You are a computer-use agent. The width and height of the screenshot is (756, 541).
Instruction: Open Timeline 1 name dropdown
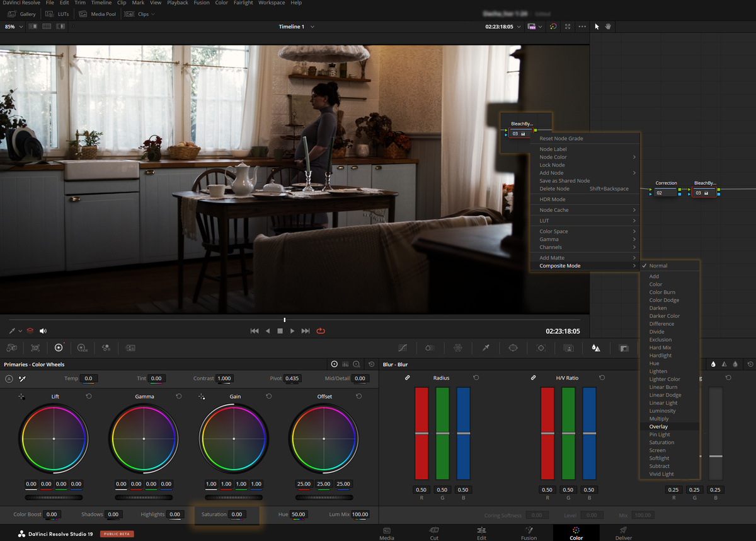coord(312,26)
